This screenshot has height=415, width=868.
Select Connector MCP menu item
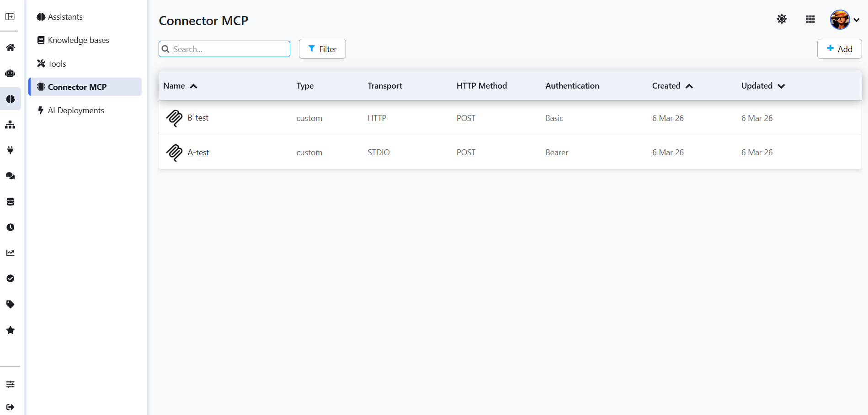click(x=85, y=87)
